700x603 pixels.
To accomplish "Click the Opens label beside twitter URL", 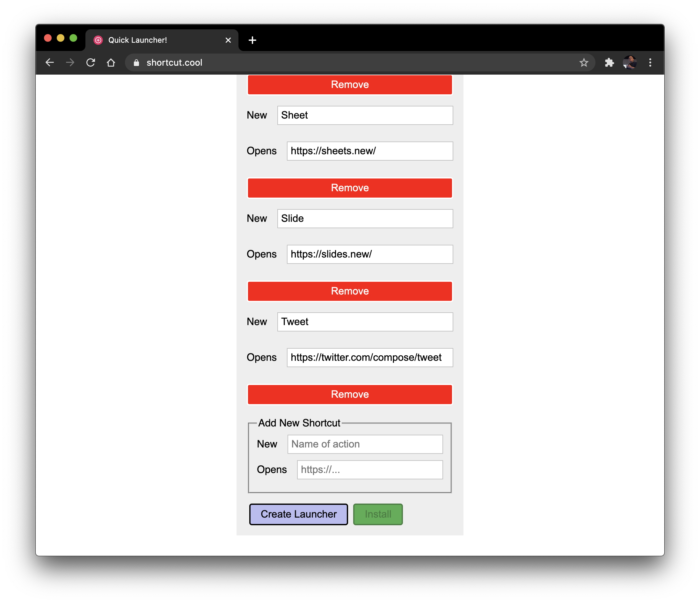I will (x=261, y=357).
